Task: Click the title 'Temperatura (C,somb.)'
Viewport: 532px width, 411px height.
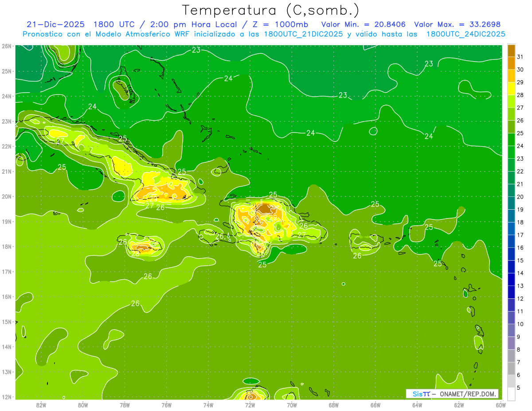Action: [271, 10]
